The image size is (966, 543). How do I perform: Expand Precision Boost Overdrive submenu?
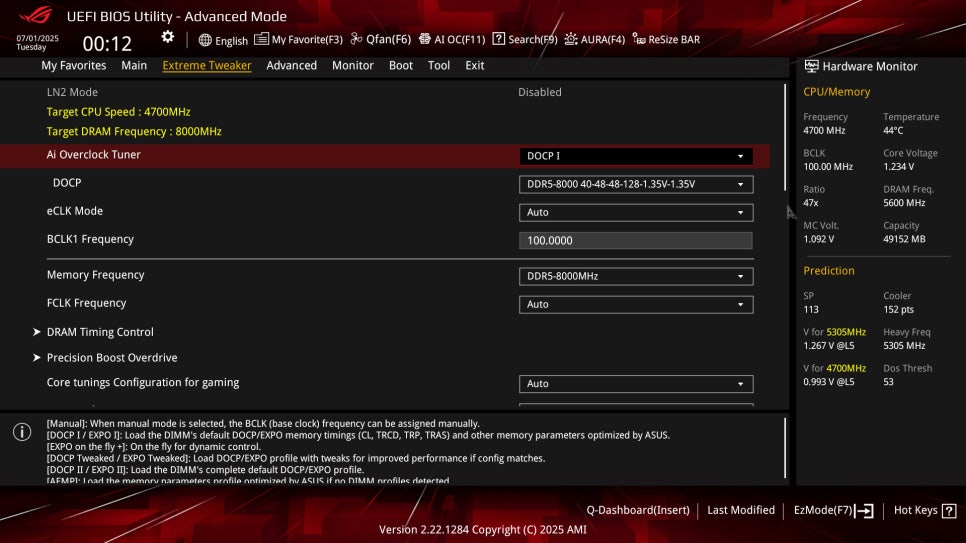[112, 357]
